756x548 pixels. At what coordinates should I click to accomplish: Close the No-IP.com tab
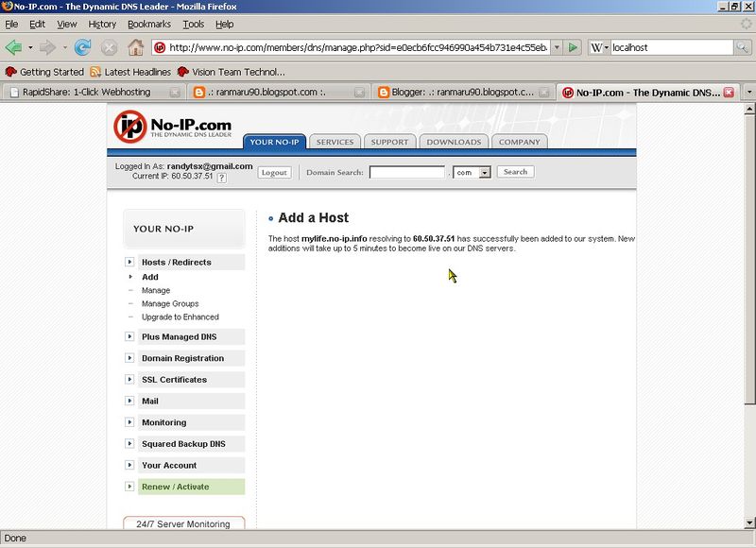tap(729, 93)
